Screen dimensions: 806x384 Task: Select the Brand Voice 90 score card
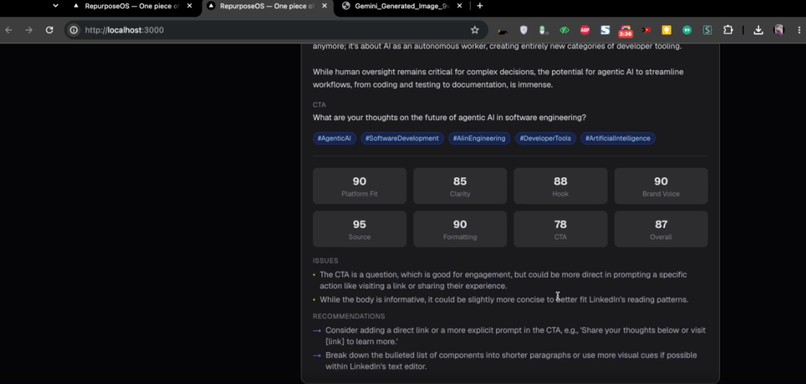coord(661,186)
